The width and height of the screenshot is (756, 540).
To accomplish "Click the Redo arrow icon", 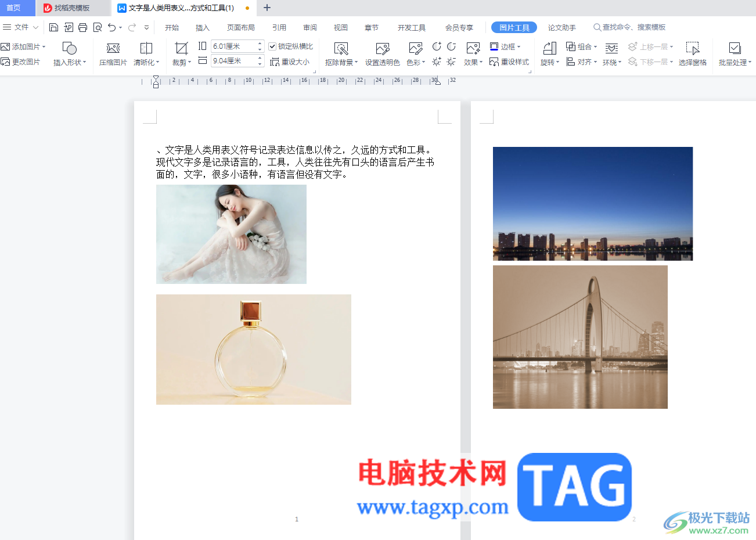I will pyautogui.click(x=132, y=27).
